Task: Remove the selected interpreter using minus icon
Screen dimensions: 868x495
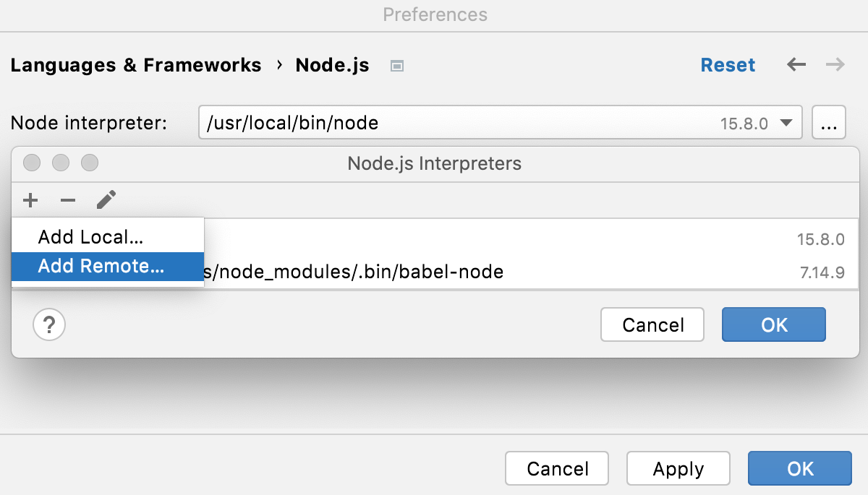Action: pos(68,200)
